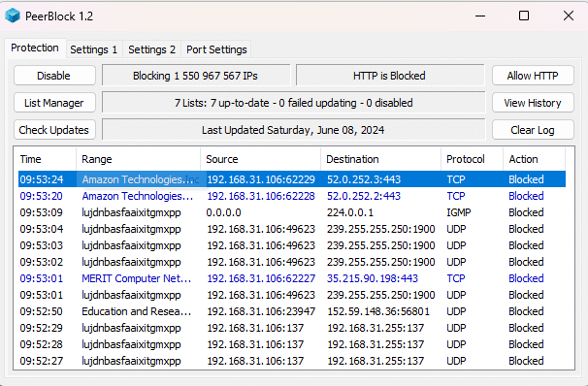Click destination 152.59.148.36:56801

(378, 311)
